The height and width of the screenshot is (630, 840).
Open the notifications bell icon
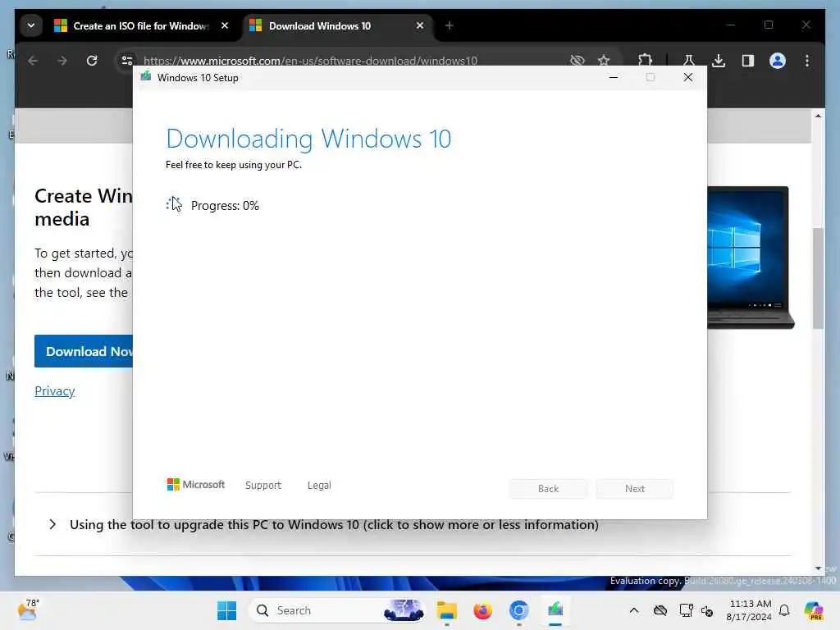tap(784, 610)
